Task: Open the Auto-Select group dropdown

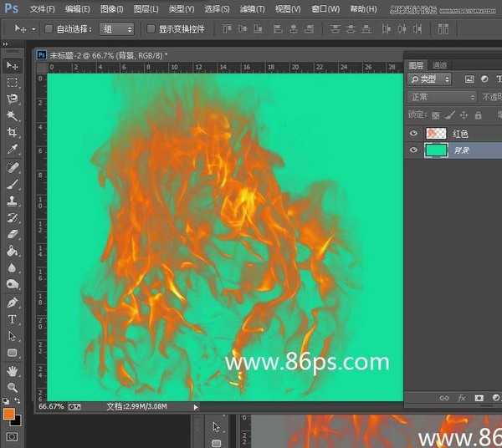Action: coord(116,29)
